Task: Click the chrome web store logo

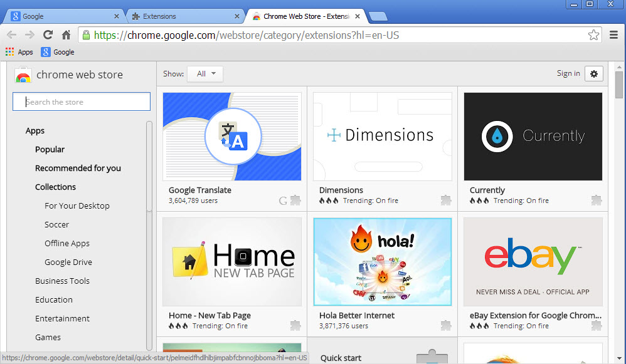Action: point(23,75)
